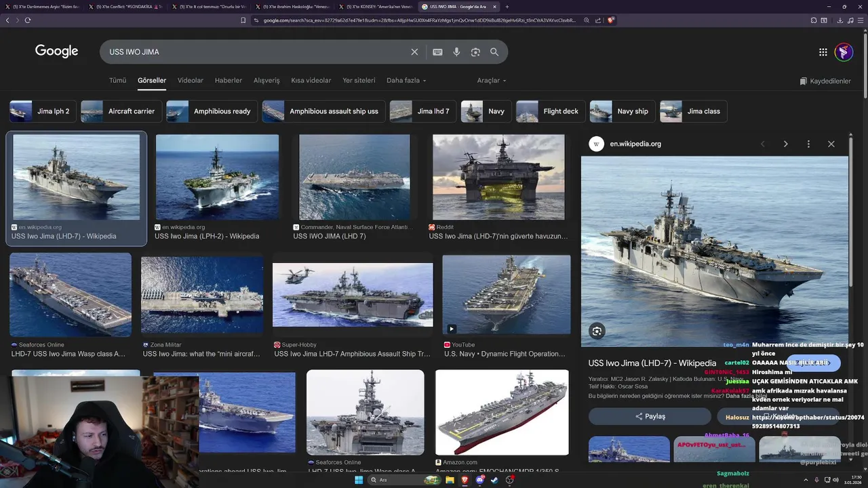This screenshot has height=488, width=868.
Task: Open the Super-Hobby Amphibious Assault Ship thumbnail
Action: [353, 295]
